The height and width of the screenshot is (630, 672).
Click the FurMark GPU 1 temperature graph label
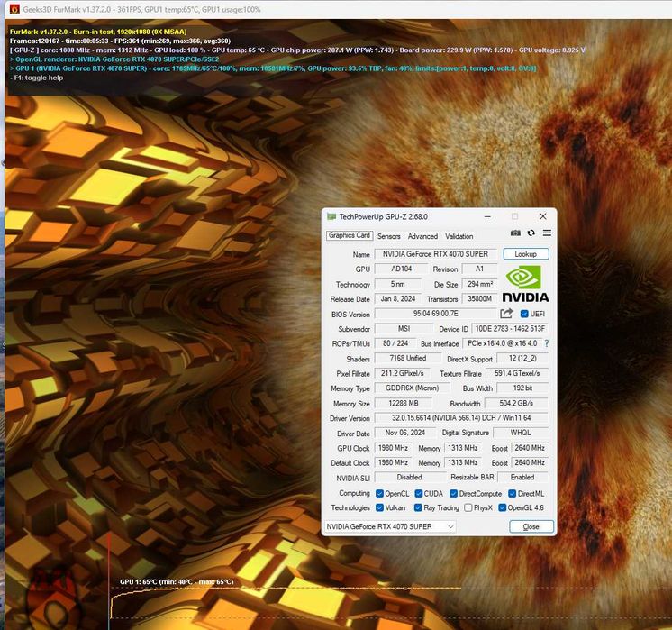pos(177,582)
